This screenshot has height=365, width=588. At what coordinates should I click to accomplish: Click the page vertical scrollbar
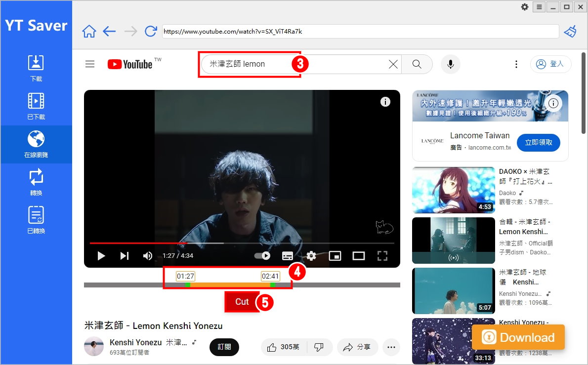pos(583,93)
